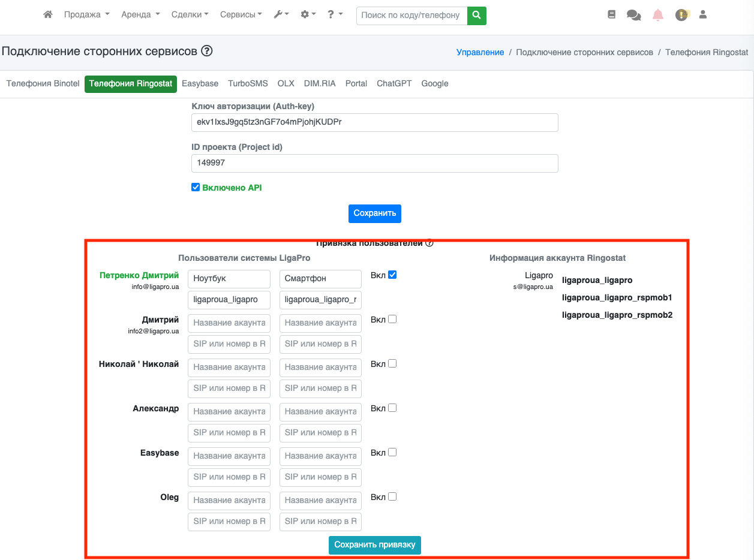The height and width of the screenshot is (560, 754).
Task: Click first SIP field in Александр row
Action: (x=229, y=433)
